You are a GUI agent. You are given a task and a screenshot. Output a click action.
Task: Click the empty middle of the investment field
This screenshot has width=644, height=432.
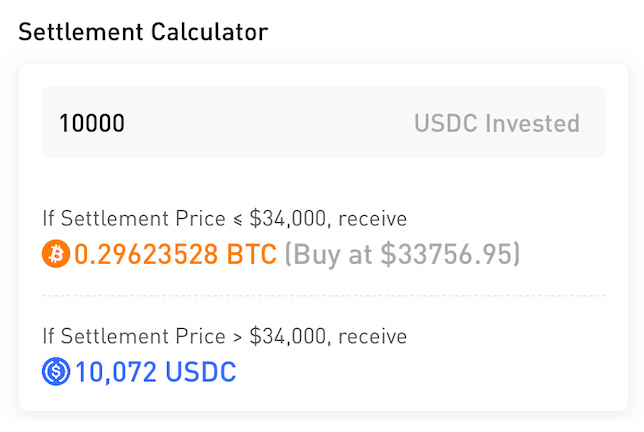269,122
